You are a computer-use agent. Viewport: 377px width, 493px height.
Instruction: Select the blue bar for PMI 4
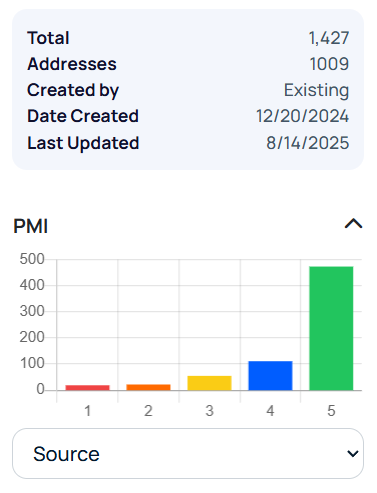[270, 376]
